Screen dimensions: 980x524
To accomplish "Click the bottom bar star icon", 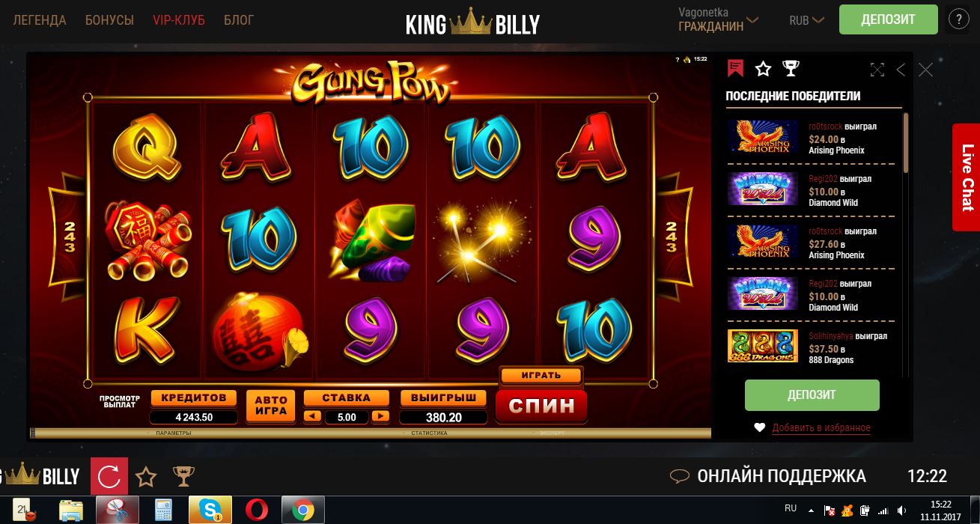I will [x=146, y=476].
